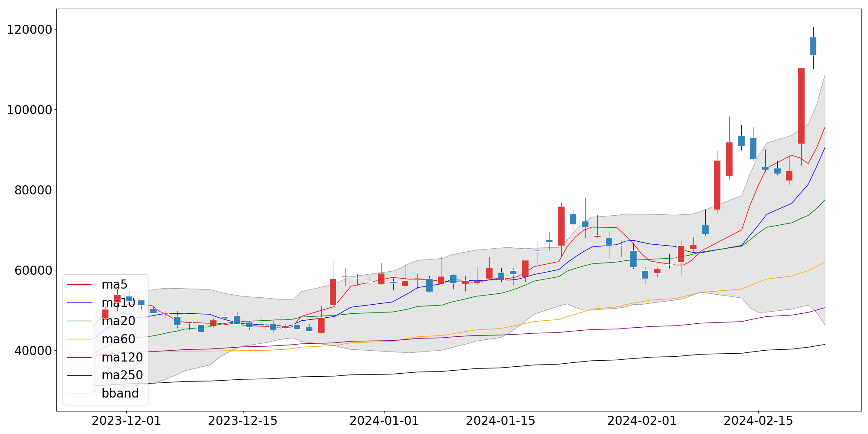The image size is (868, 434).
Task: Click the green ma20 legend line sample
Action: 80,321
